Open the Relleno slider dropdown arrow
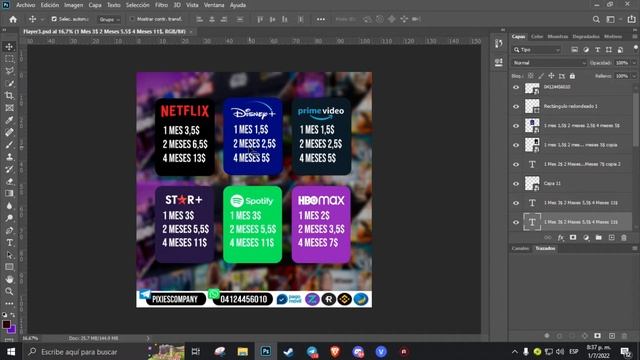Viewport: 640px width, 360px height. click(633, 76)
